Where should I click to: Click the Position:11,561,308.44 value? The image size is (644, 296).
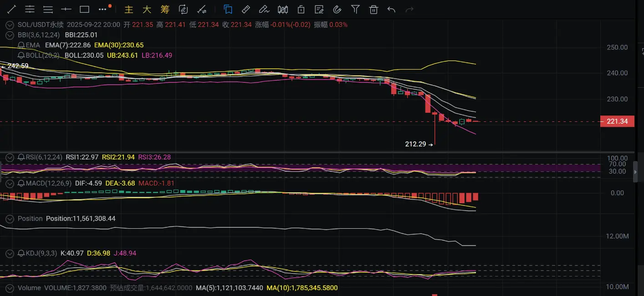coord(81,218)
